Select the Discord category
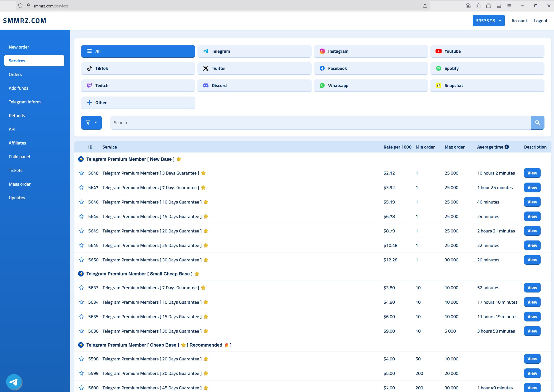554x392 pixels. (x=254, y=85)
